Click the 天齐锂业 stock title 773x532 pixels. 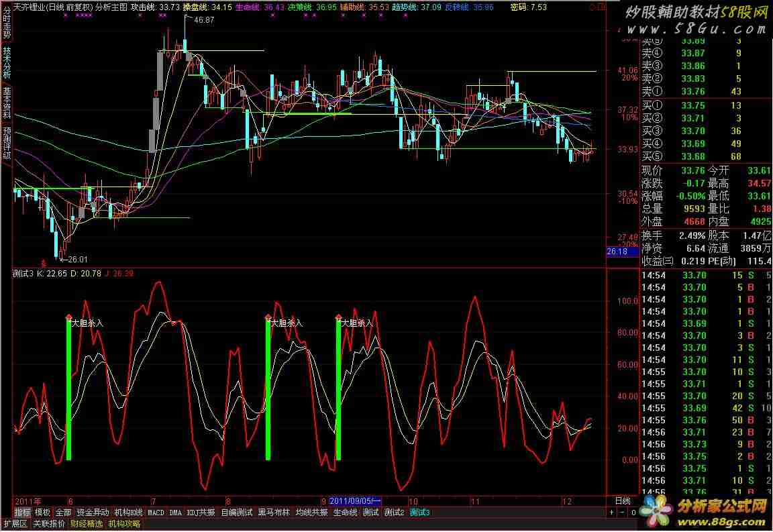[28, 7]
